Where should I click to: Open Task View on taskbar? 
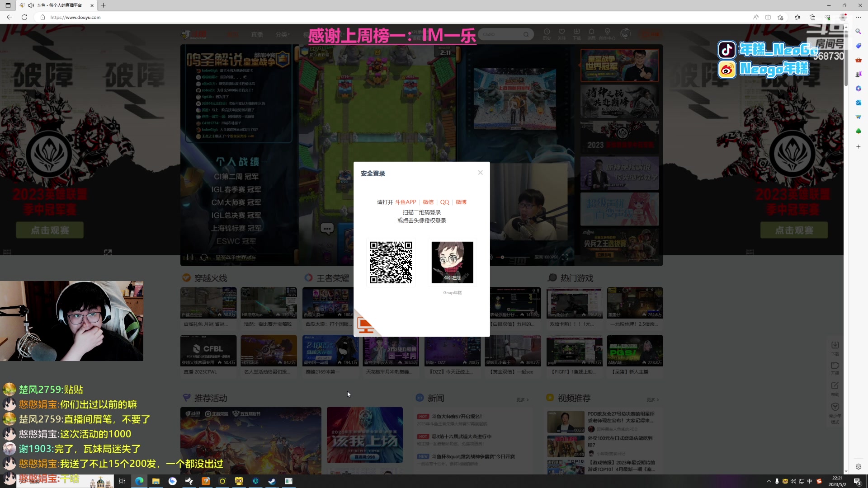pos(122,481)
